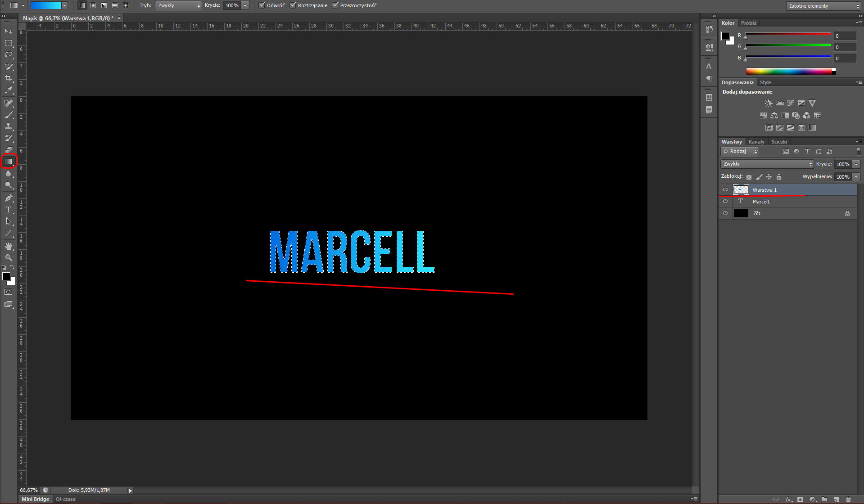Select the Quick Selection tool
The width and height of the screenshot is (864, 504).
9,67
